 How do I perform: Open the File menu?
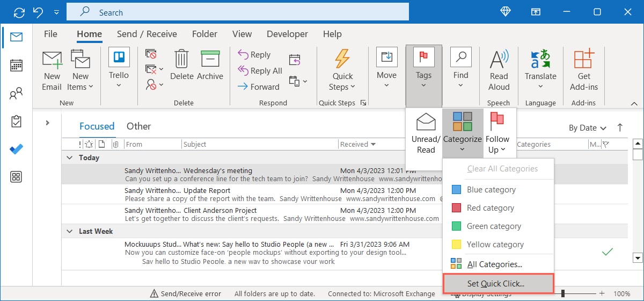[50, 34]
